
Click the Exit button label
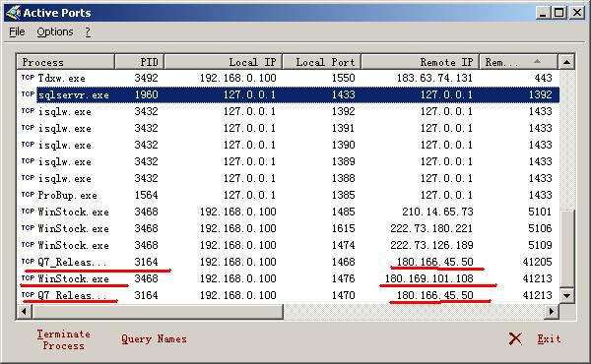pyautogui.click(x=550, y=338)
